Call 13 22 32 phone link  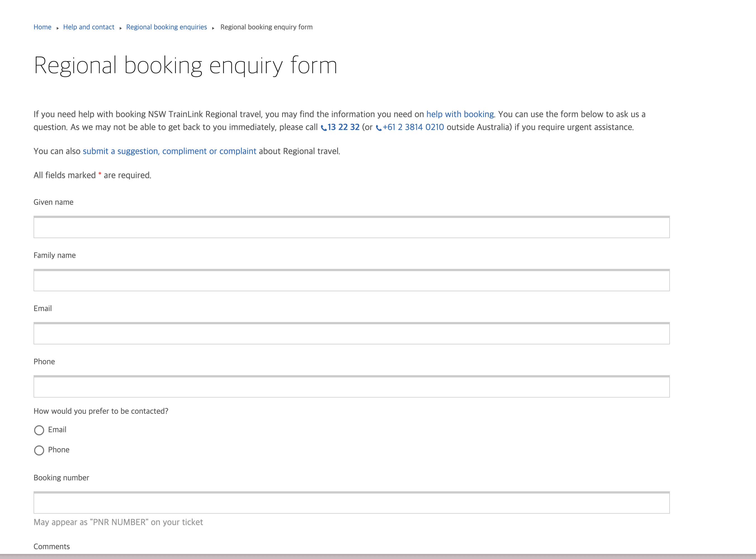[x=344, y=127]
